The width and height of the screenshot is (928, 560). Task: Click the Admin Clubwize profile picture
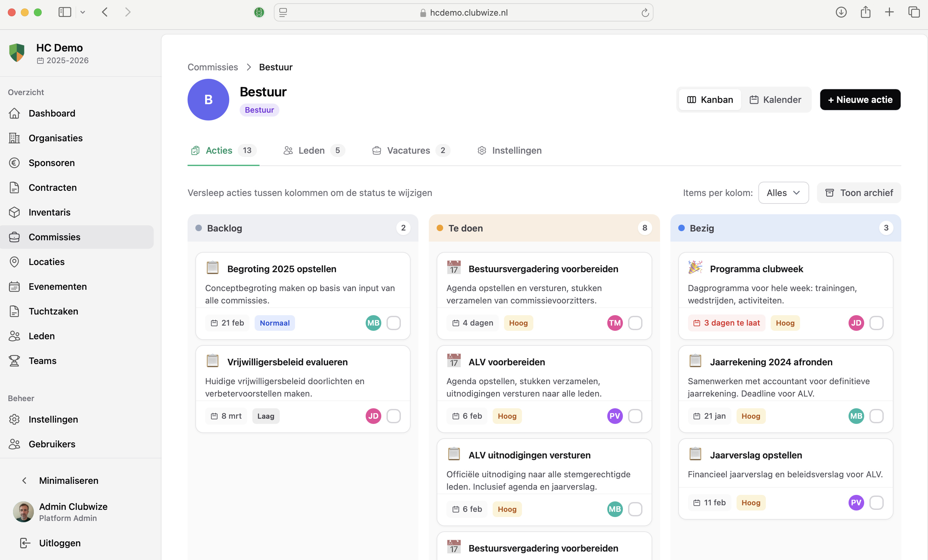coord(23,511)
